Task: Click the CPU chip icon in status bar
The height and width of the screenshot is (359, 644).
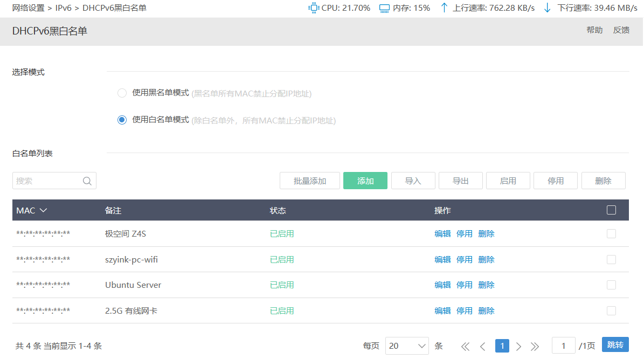Action: [313, 8]
